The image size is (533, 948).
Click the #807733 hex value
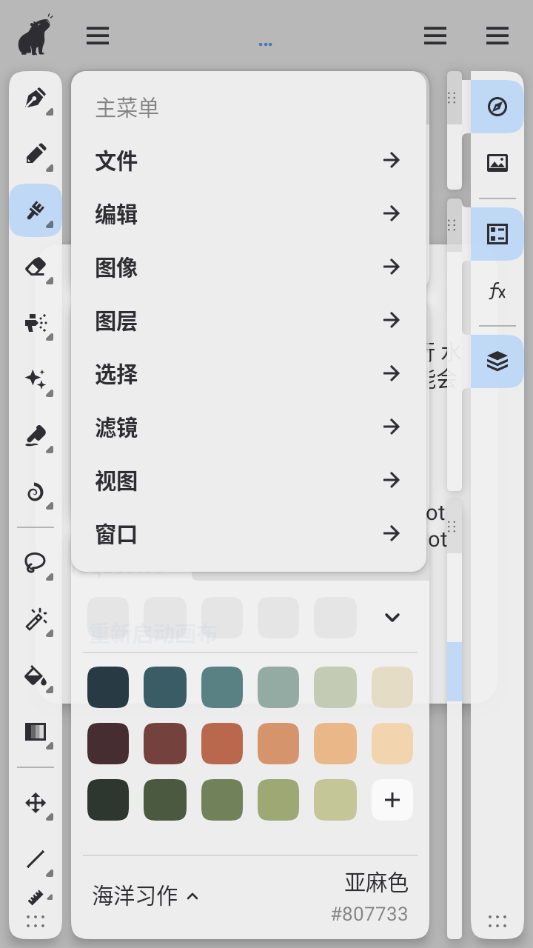(x=369, y=914)
